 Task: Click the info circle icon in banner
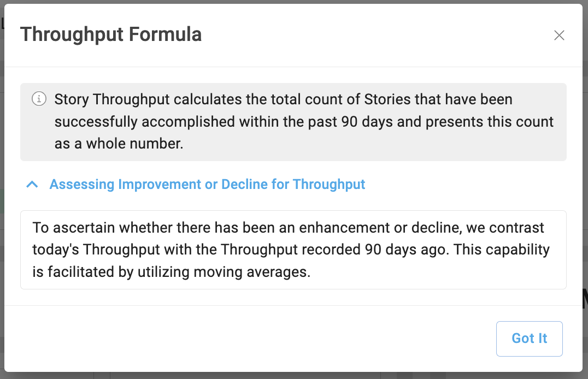click(x=39, y=99)
